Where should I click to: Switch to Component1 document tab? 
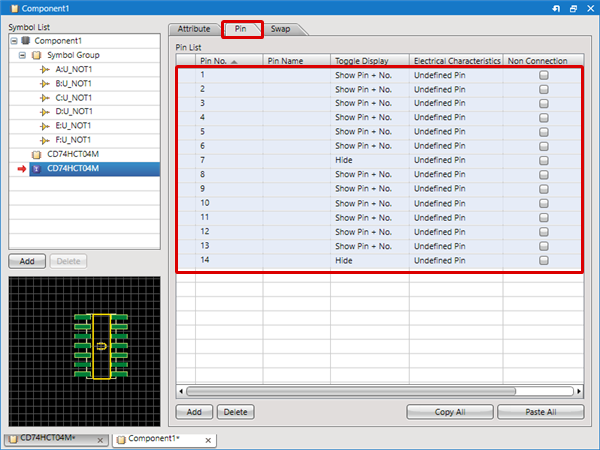click(x=165, y=440)
